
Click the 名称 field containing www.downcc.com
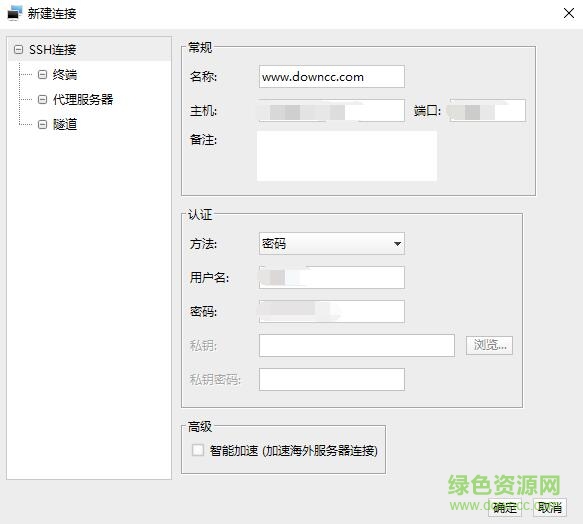(x=332, y=77)
